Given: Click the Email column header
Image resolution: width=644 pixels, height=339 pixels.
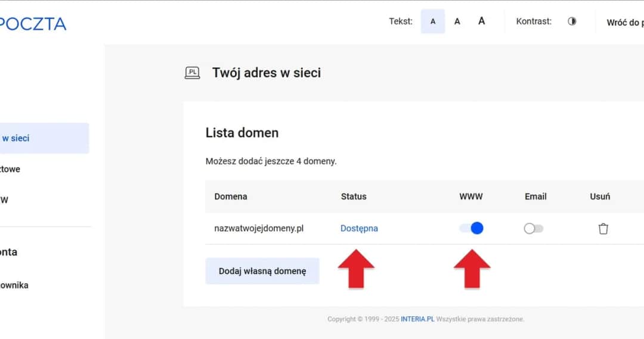Looking at the screenshot, I should [x=535, y=197].
